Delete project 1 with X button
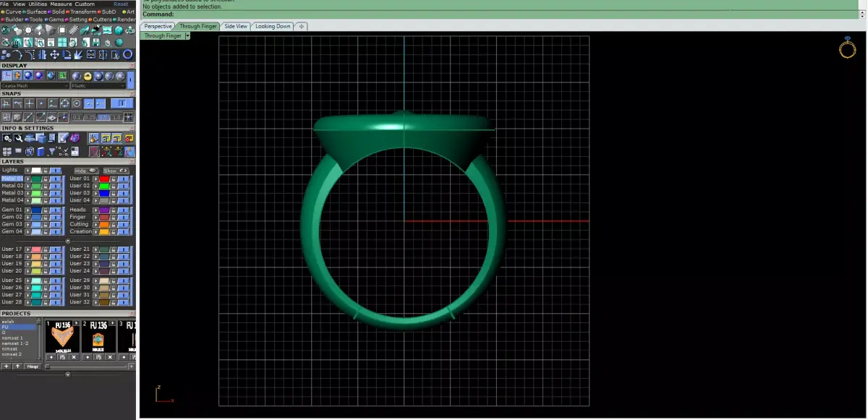Screen dimensions: 868x420 pyautogui.click(x=74, y=357)
